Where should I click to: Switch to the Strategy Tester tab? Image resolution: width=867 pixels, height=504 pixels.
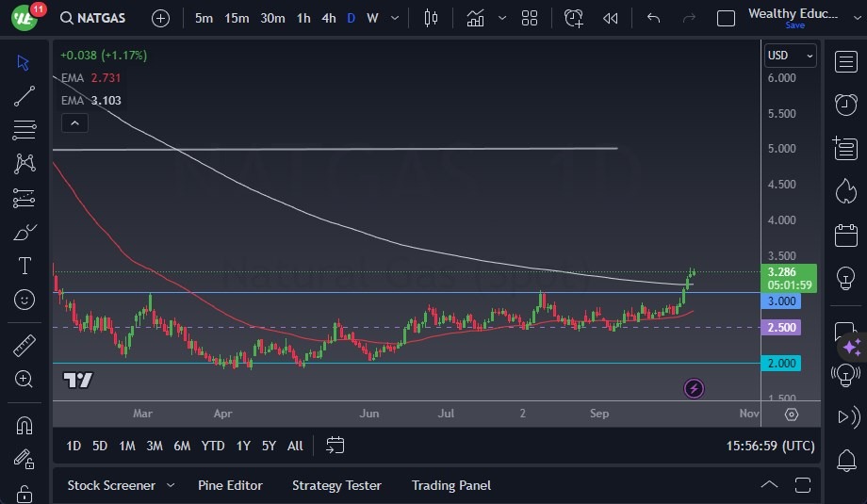(x=336, y=485)
